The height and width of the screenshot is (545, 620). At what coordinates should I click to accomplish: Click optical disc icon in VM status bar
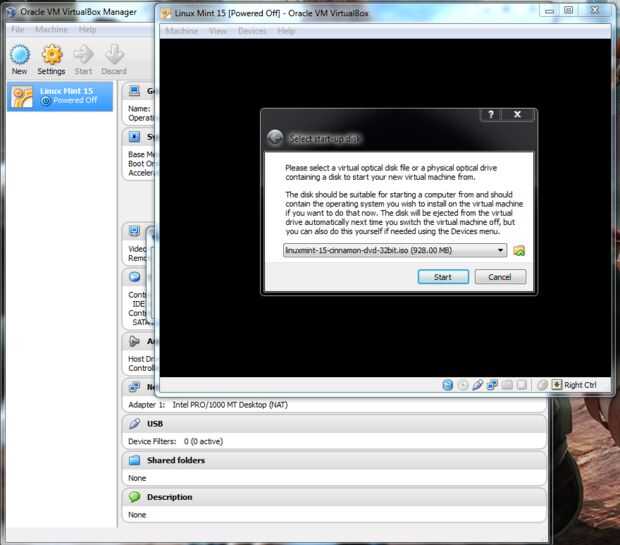[x=463, y=385]
